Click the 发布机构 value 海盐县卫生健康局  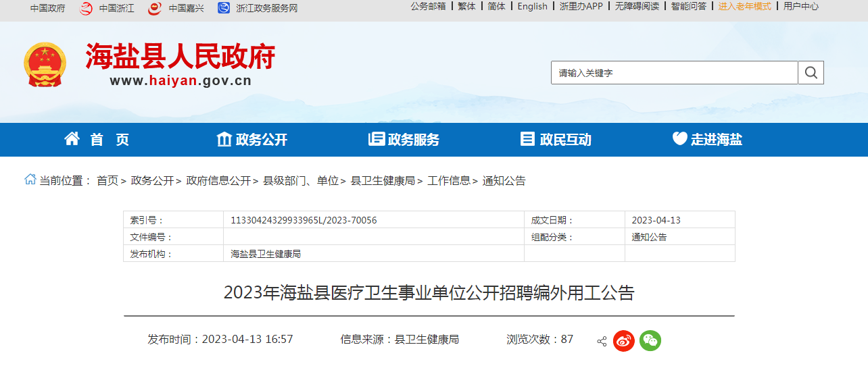266,254
